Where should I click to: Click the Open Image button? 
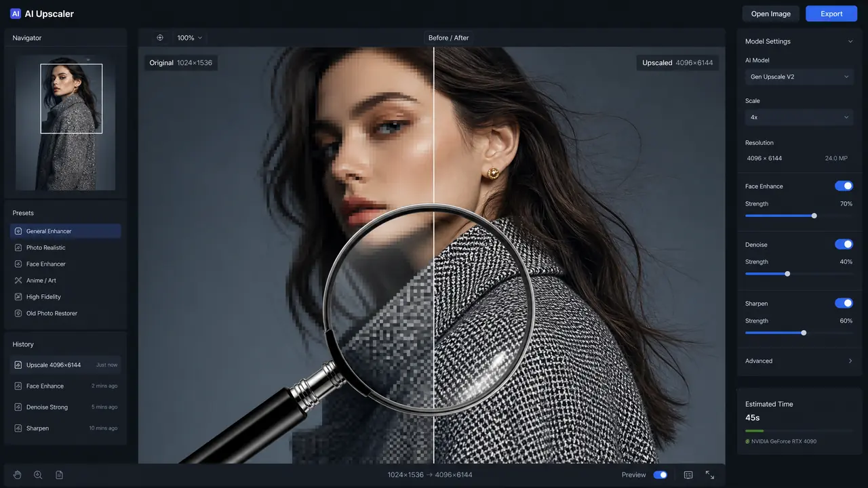[771, 14]
